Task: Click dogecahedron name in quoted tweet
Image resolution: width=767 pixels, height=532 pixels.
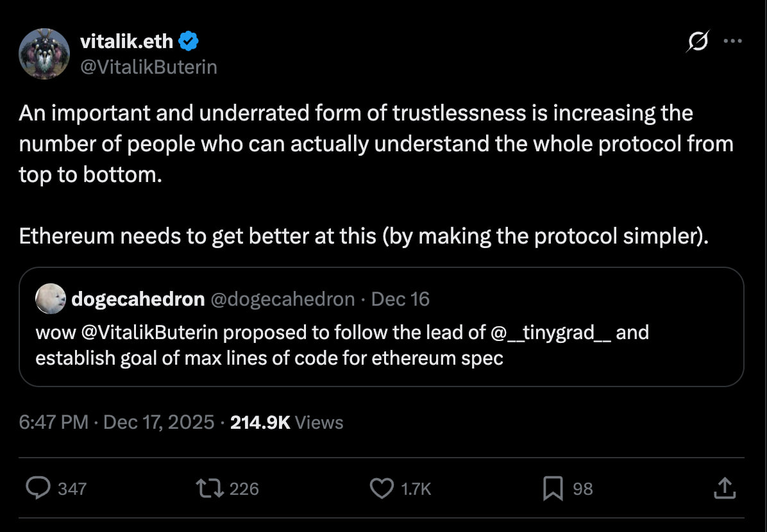Action: (138, 299)
